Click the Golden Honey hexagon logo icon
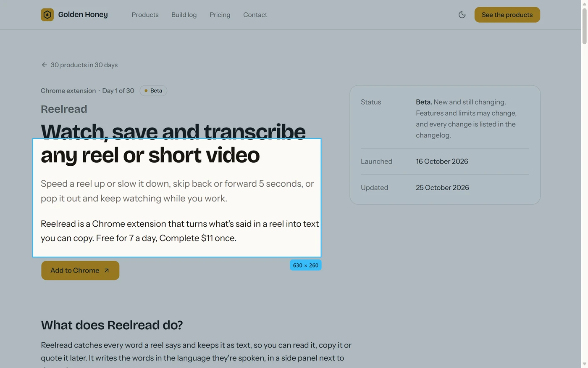Viewport: 588px width, 368px height. [x=47, y=15]
